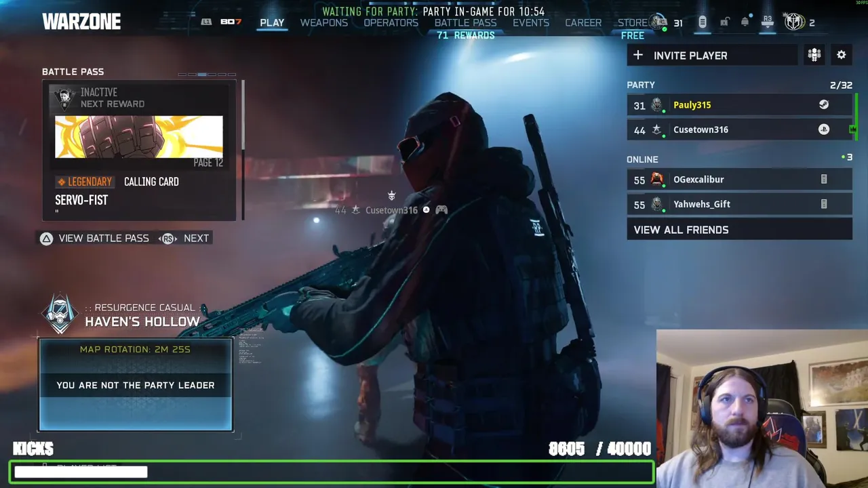Viewport: 868px width, 488px height.
Task: Click View Battle Pass label
Action: 104,239
